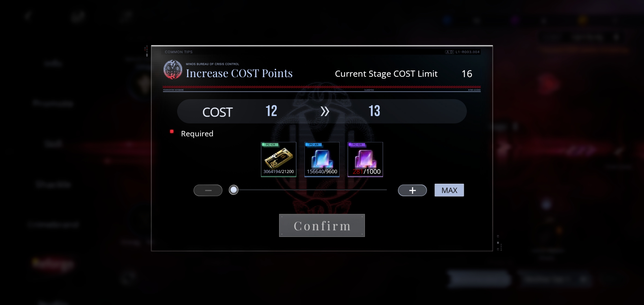Decrease COST with the minus button
The image size is (644, 305).
coord(208,190)
